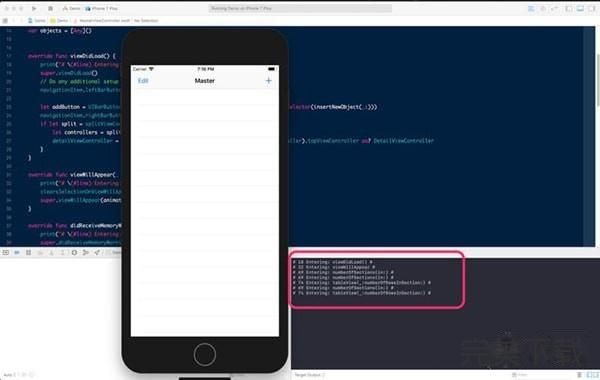
Task: Toggle breakpoints activation in debug bar
Action: click(17, 253)
